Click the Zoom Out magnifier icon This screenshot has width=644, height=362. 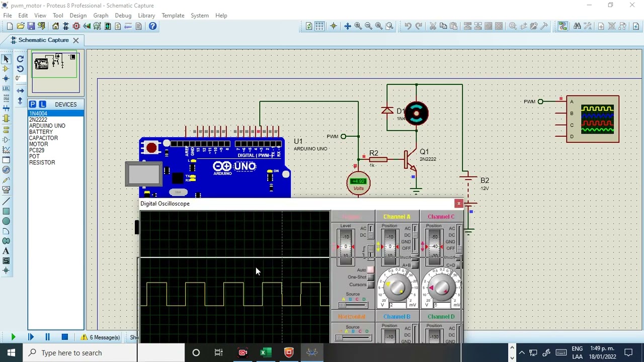(x=368, y=26)
